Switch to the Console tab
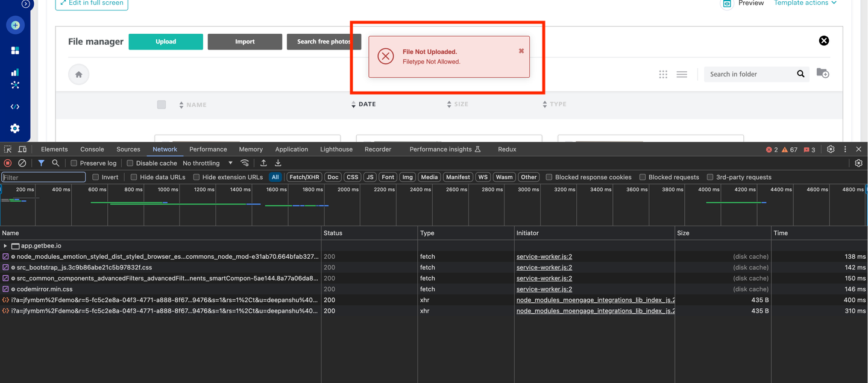The width and height of the screenshot is (868, 383). tap(92, 149)
